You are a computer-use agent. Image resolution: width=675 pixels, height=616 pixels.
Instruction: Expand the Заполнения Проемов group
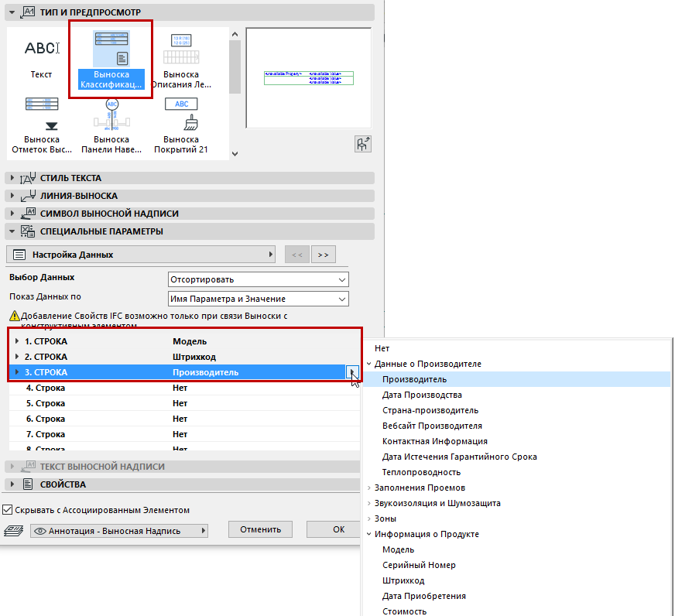tap(369, 488)
